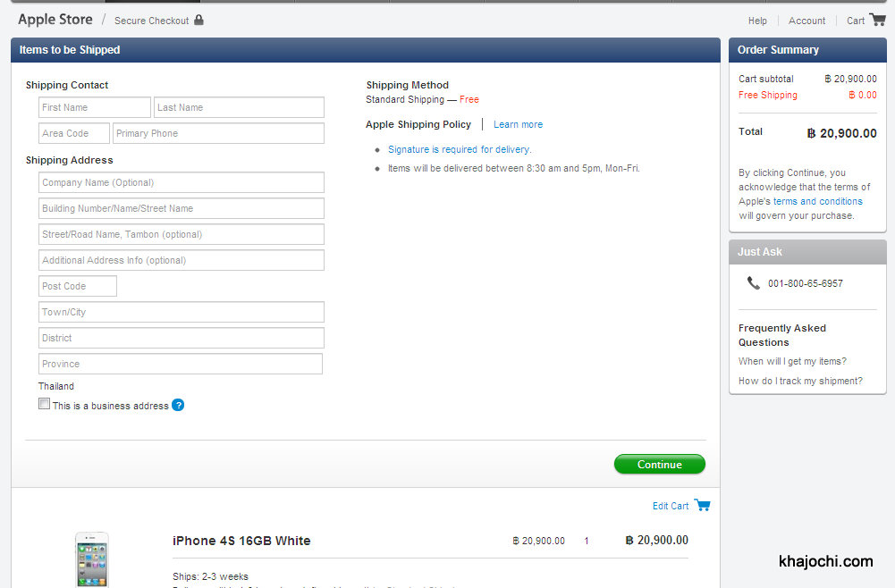Open Signature is required for delivery link
The image size is (895, 588).
pos(460,149)
